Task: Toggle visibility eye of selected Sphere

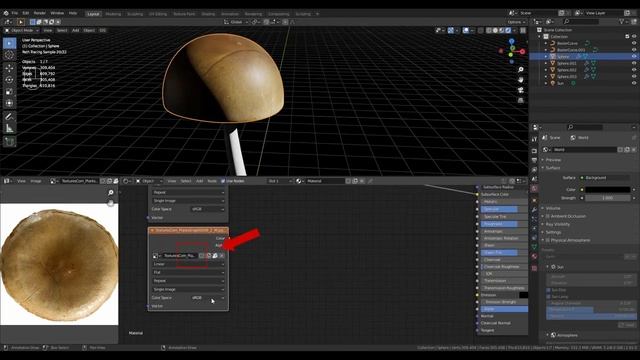Action: [634, 56]
